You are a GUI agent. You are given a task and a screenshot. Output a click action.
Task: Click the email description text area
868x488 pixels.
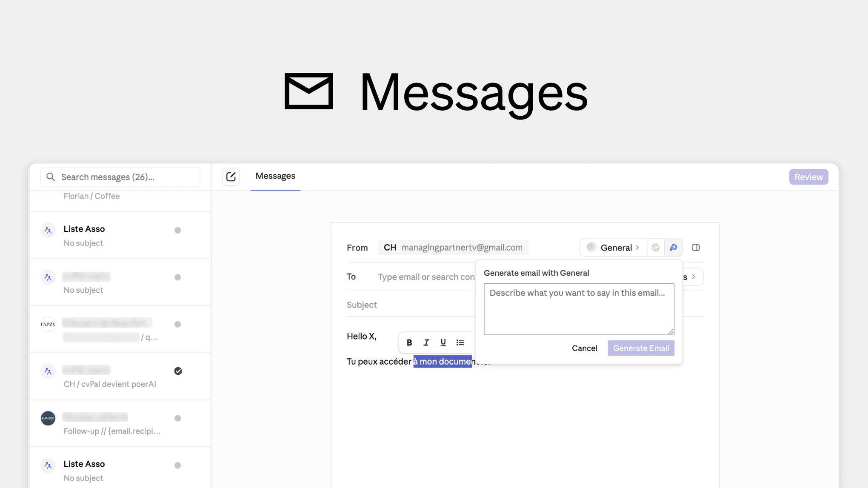[579, 309]
